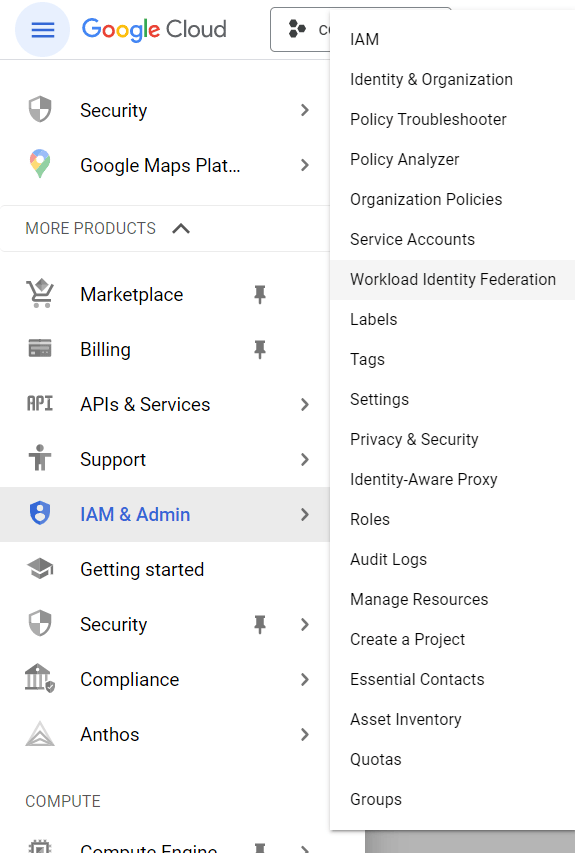Click the IAM & Admin label

(x=135, y=514)
